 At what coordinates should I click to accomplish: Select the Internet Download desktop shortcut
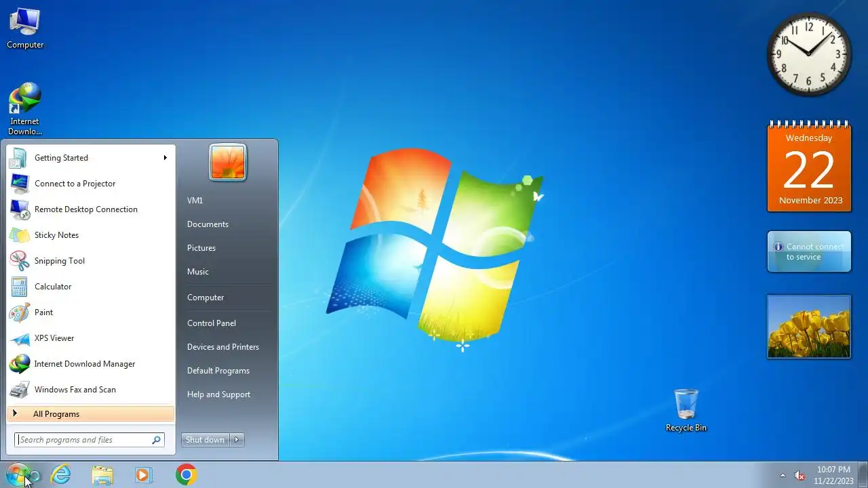click(25, 109)
